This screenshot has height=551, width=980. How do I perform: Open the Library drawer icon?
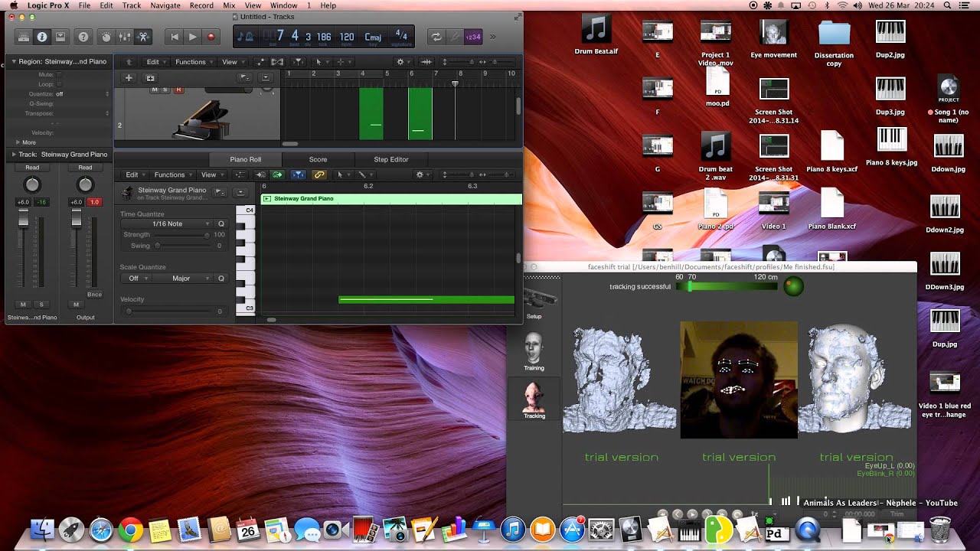[24, 37]
